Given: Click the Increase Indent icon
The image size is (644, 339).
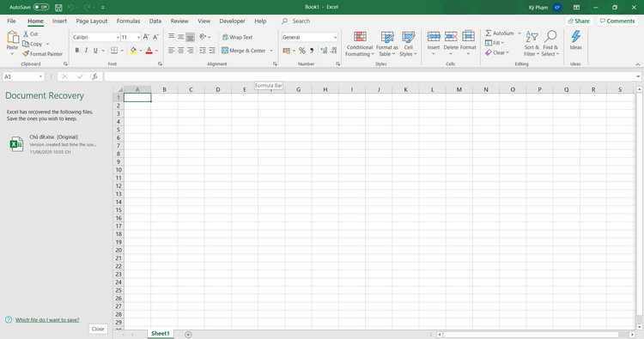Looking at the screenshot, I should point(212,51).
